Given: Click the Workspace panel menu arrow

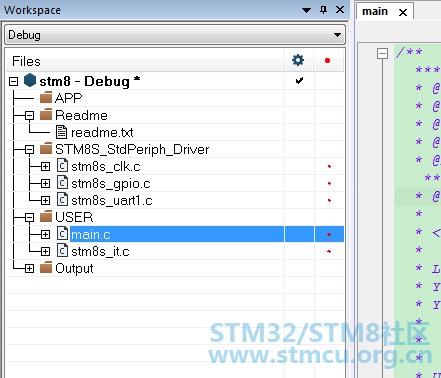Looking at the screenshot, I should [306, 10].
